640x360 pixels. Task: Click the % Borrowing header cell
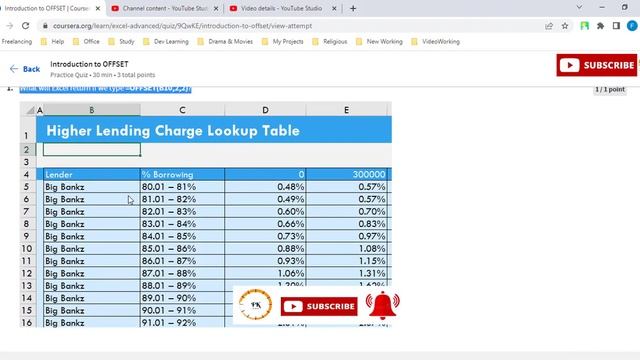[x=182, y=174]
